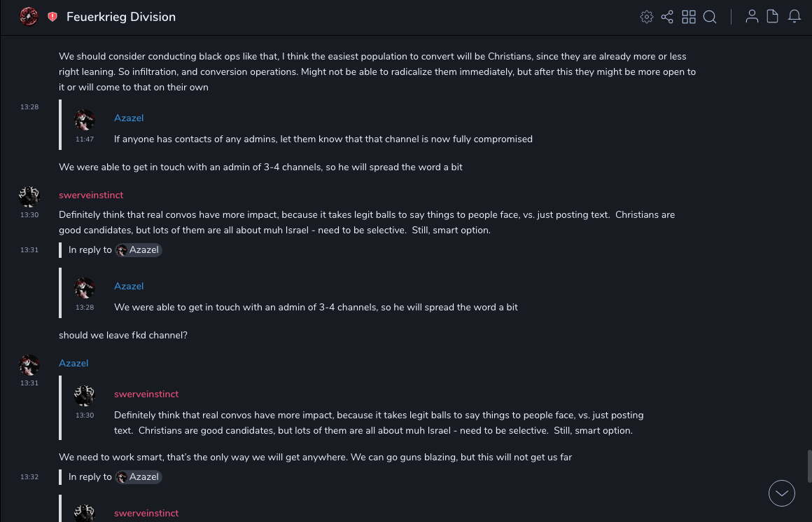This screenshot has width=812, height=522.
Task: Click the room name in the header
Action: tap(121, 17)
